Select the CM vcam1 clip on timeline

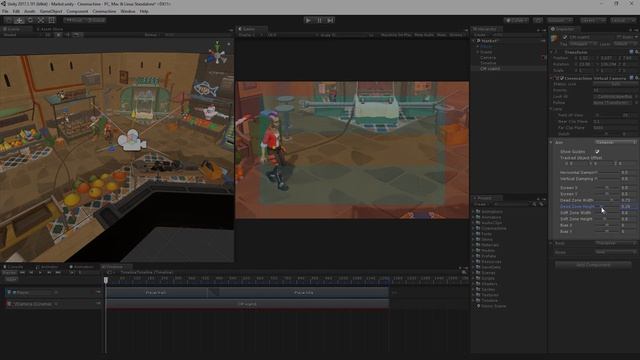point(247,304)
